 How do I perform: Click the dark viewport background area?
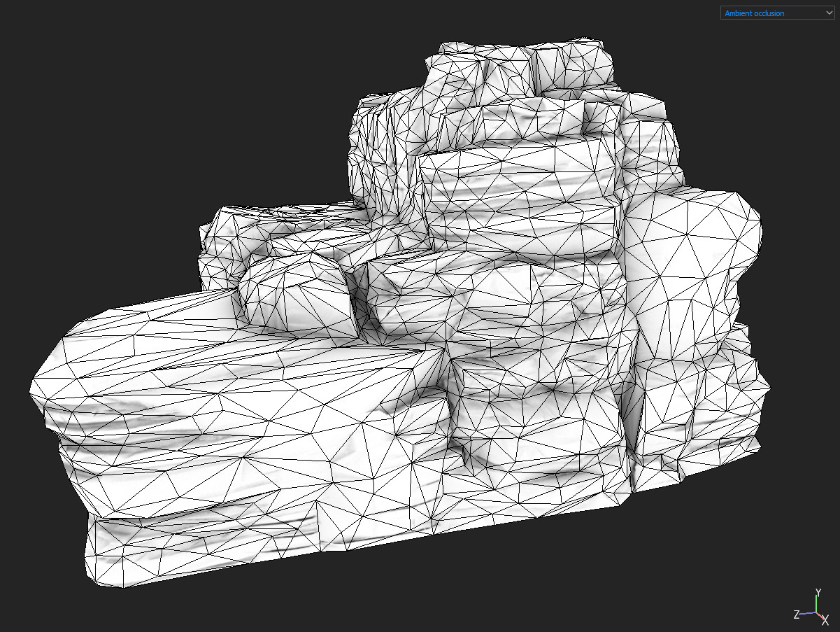(x=105, y=105)
